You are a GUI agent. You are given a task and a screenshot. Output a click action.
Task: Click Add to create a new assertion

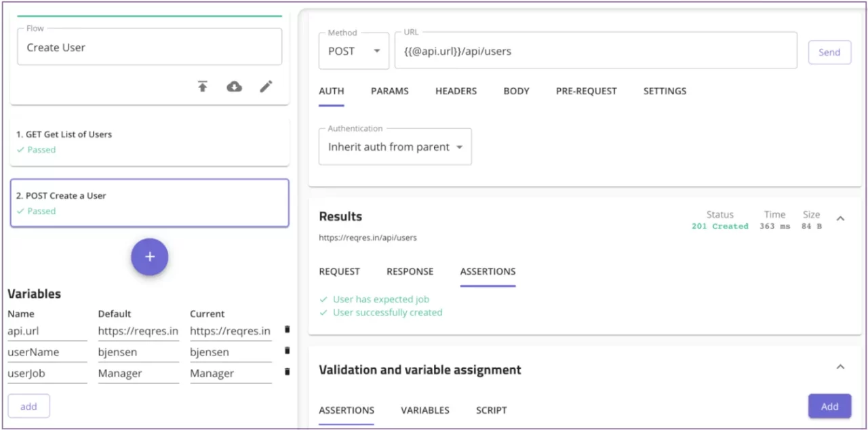829,406
